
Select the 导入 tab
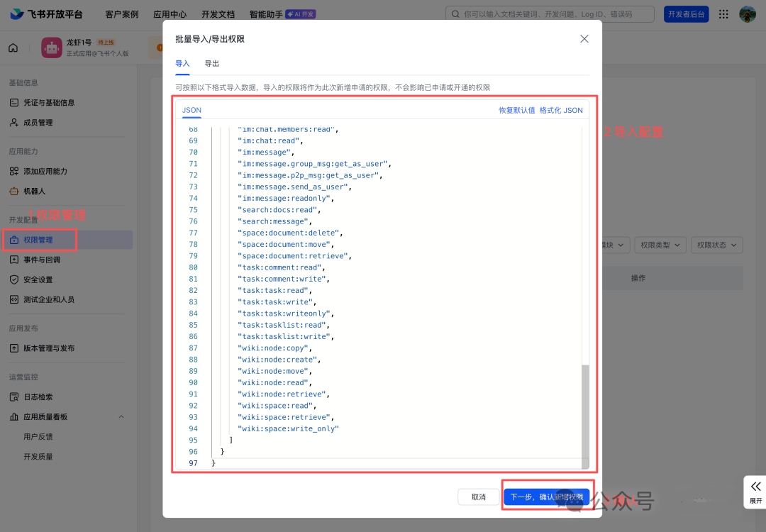point(183,64)
